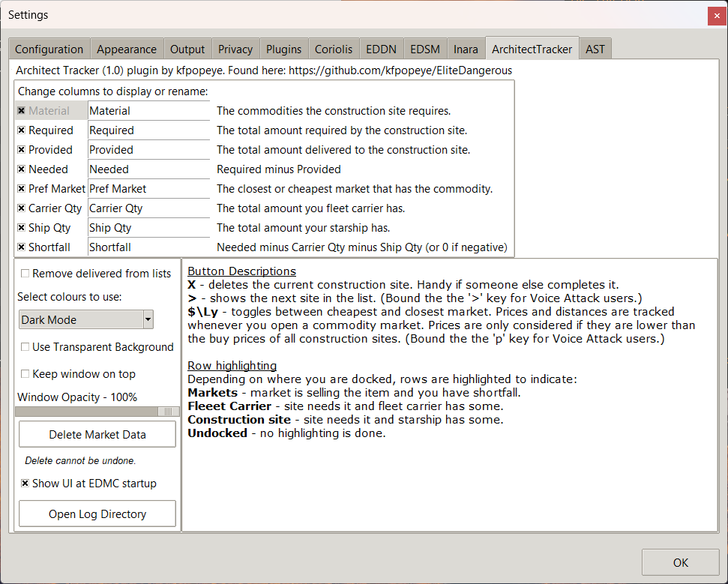Uncheck the Ship Qty column checkbox
The image size is (728, 584).
21,228
